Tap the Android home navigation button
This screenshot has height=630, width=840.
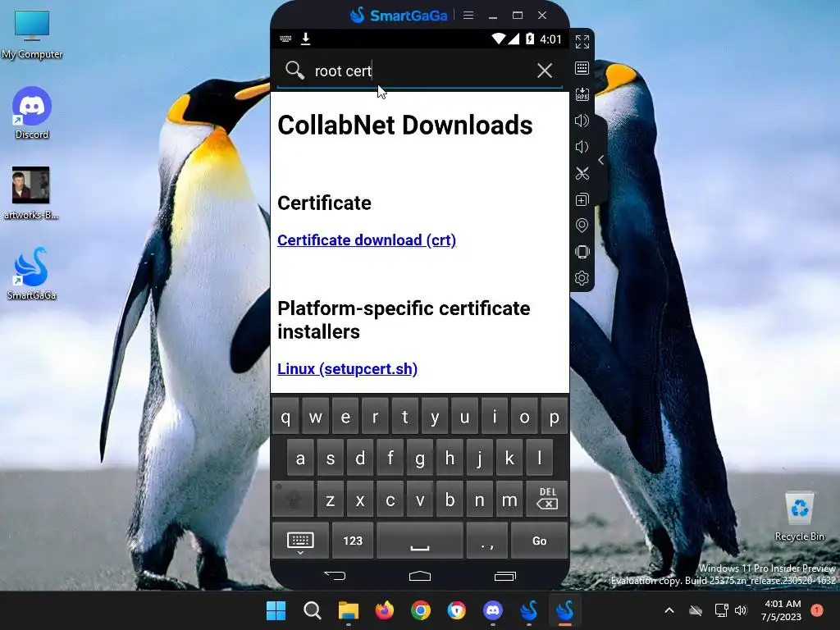[x=420, y=576]
